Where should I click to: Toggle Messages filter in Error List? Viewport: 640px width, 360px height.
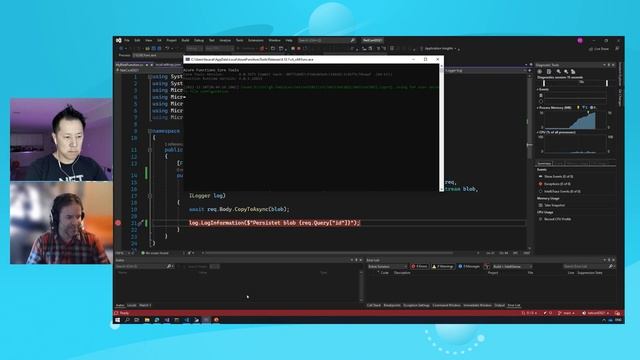pos(469,267)
